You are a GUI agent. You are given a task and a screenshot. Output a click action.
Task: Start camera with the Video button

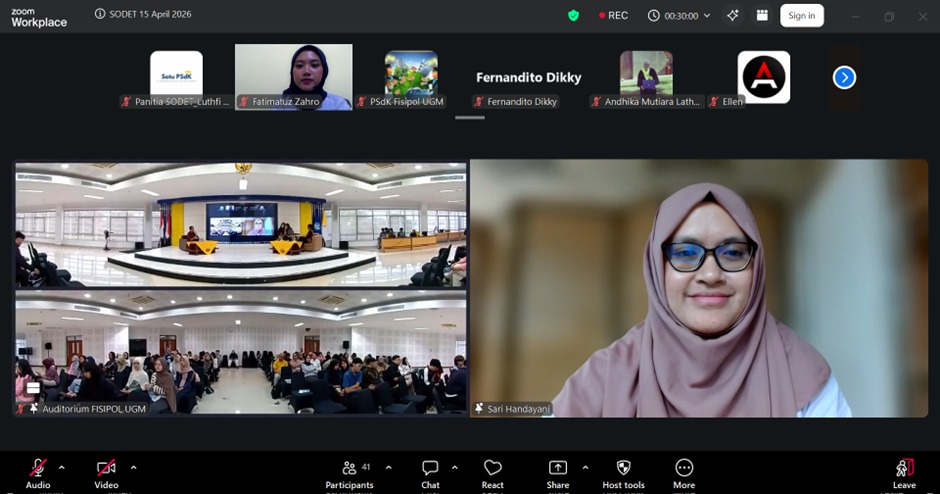106,470
